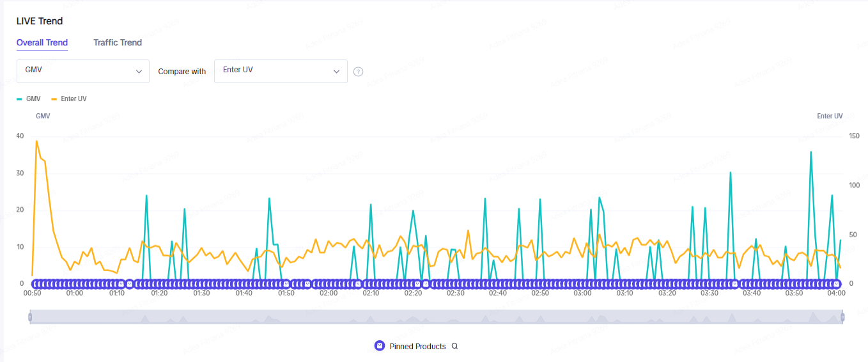868x362 pixels.
Task: Select the pinned product marker at 04:00
Action: (x=836, y=284)
